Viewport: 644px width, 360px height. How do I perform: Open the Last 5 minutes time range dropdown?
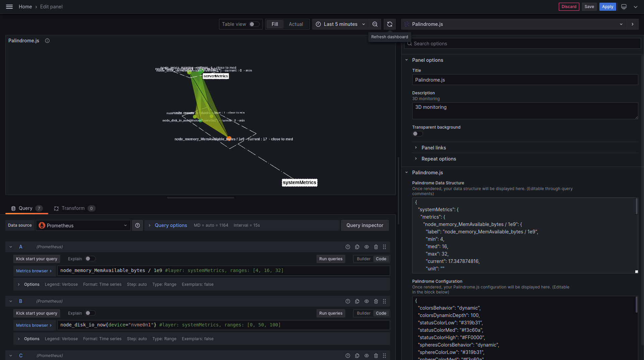pyautogui.click(x=340, y=24)
